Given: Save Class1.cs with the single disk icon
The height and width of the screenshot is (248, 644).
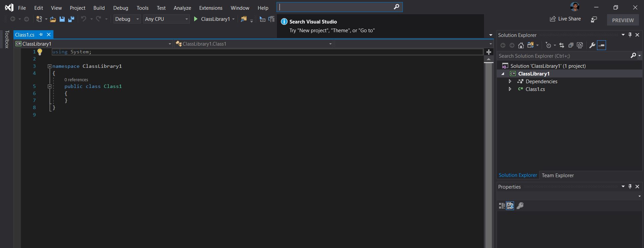Looking at the screenshot, I should coord(62,19).
